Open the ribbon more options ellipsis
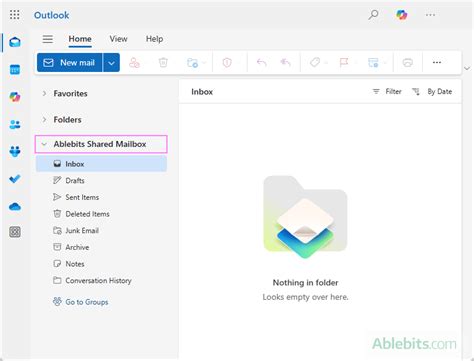Screen dimensions: 474x361 click(437, 62)
